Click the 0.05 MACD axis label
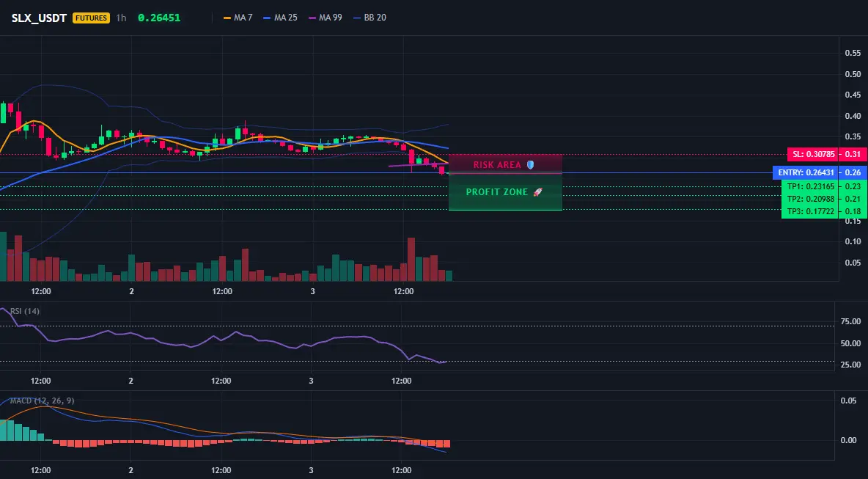 tap(849, 401)
